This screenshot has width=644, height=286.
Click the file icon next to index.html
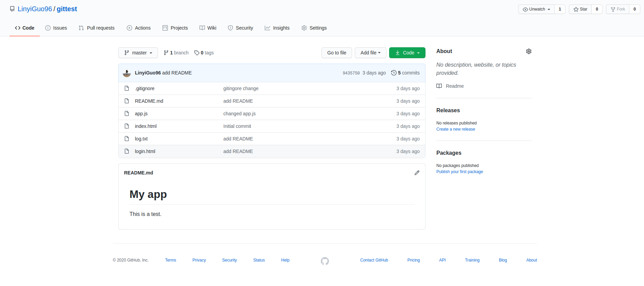pyautogui.click(x=127, y=126)
